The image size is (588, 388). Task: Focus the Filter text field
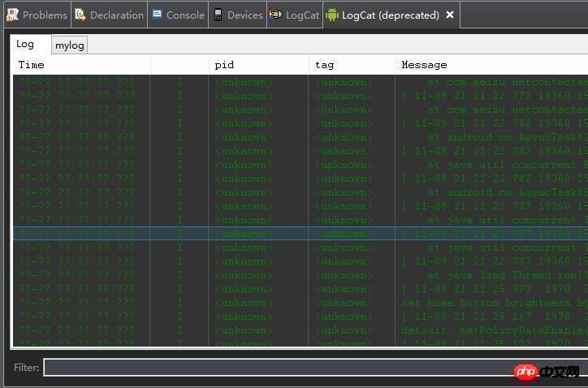316,368
